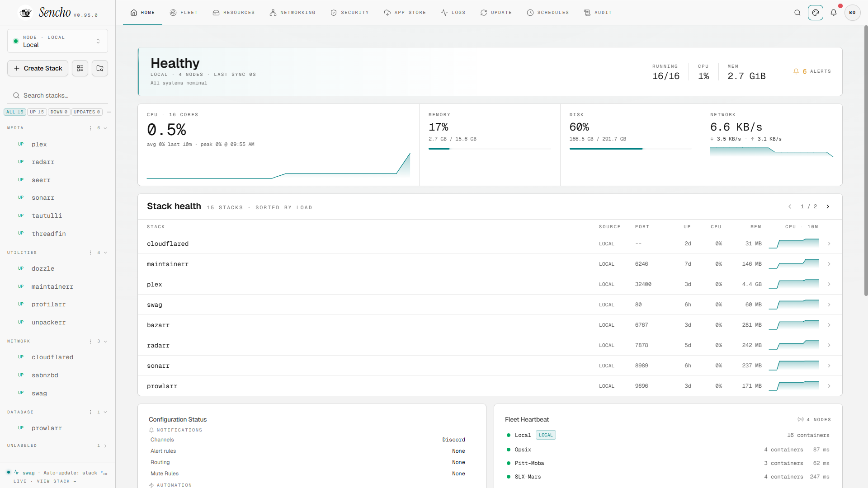Open plex row detail chevron in table
Image resolution: width=868 pixels, height=488 pixels.
[829, 284]
